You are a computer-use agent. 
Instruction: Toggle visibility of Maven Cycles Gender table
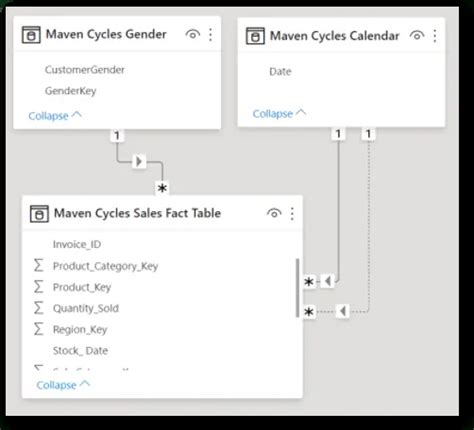[x=193, y=34]
